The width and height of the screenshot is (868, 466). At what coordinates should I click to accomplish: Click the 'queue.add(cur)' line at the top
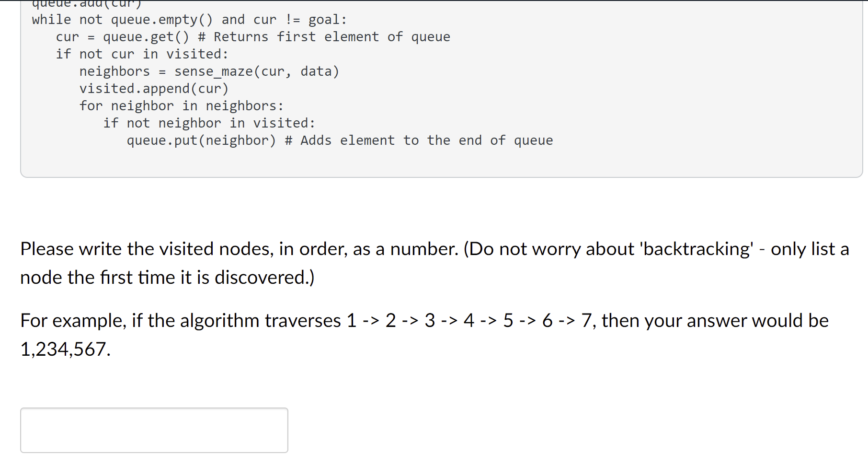coord(86,4)
